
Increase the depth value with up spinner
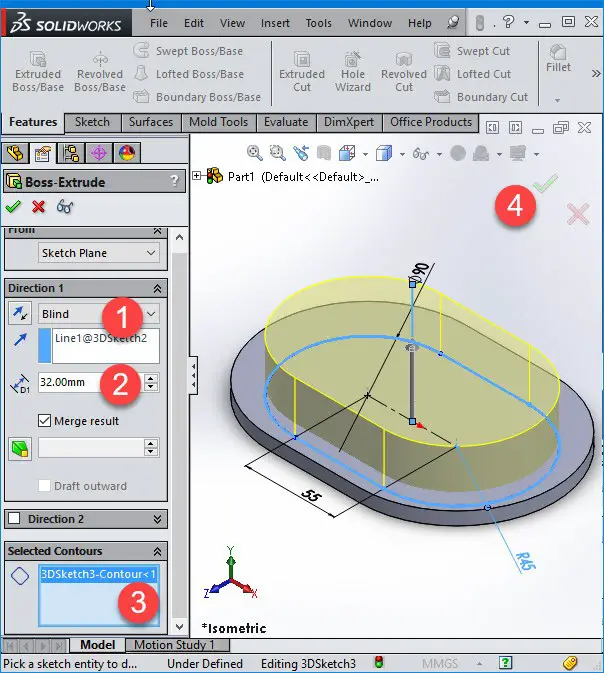151,378
